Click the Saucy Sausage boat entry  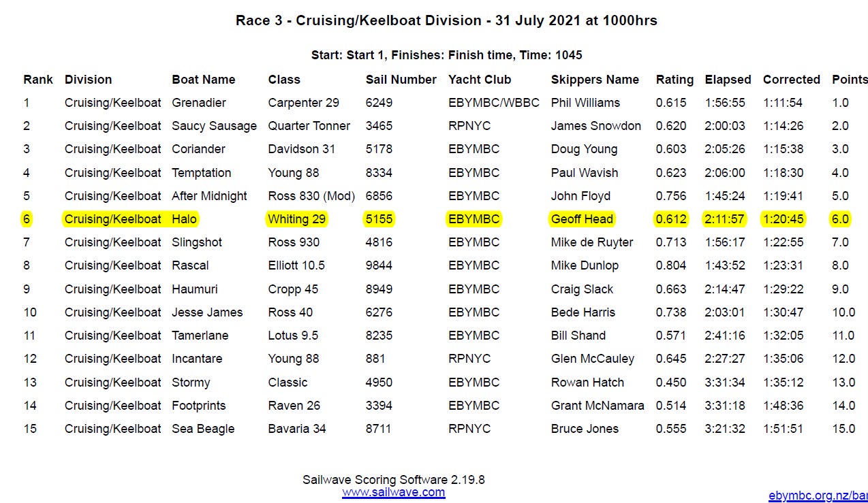click(214, 126)
